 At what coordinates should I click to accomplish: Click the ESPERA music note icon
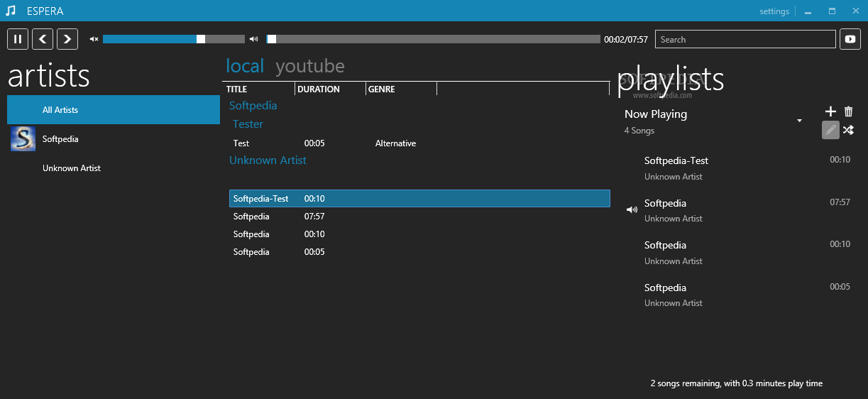[x=11, y=11]
